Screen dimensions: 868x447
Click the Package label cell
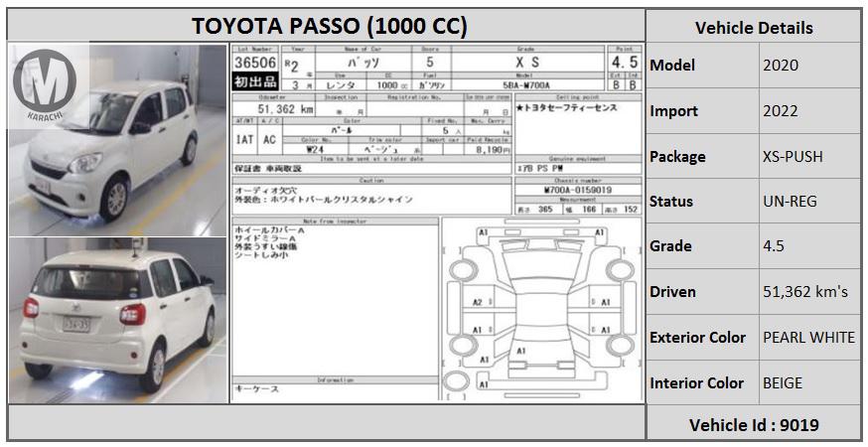[702, 157]
